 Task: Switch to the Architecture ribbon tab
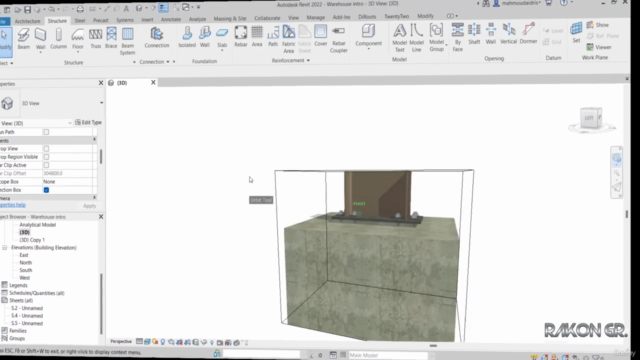click(x=27, y=21)
